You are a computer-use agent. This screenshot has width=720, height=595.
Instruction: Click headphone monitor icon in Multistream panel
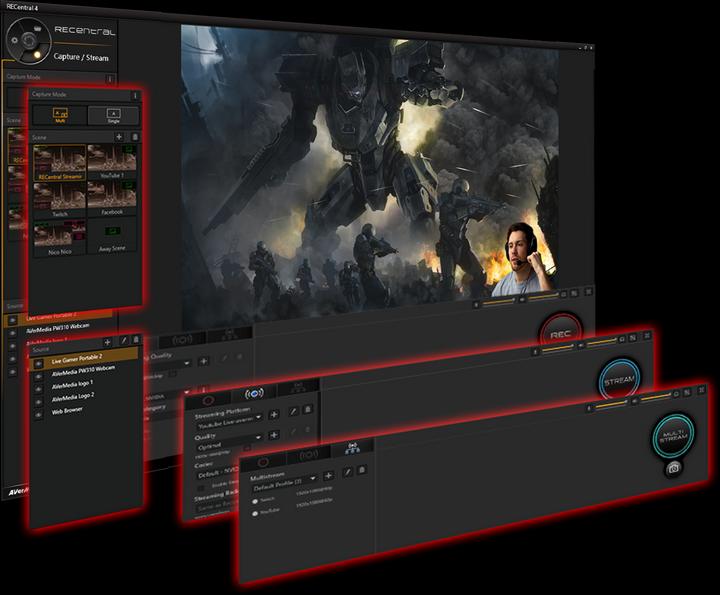pos(675,394)
